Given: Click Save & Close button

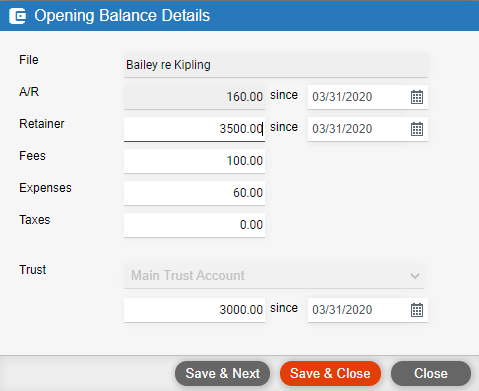Looking at the screenshot, I should [x=330, y=373].
